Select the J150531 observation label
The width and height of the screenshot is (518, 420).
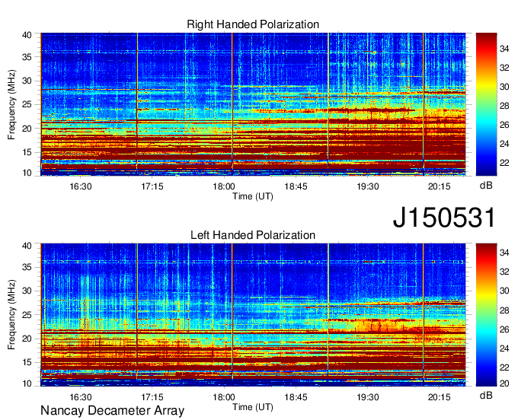click(x=444, y=218)
